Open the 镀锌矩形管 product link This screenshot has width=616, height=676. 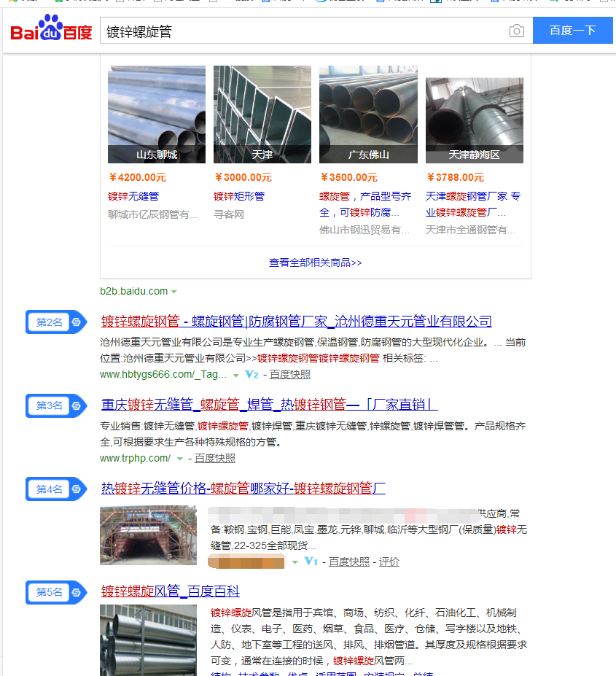(239, 197)
